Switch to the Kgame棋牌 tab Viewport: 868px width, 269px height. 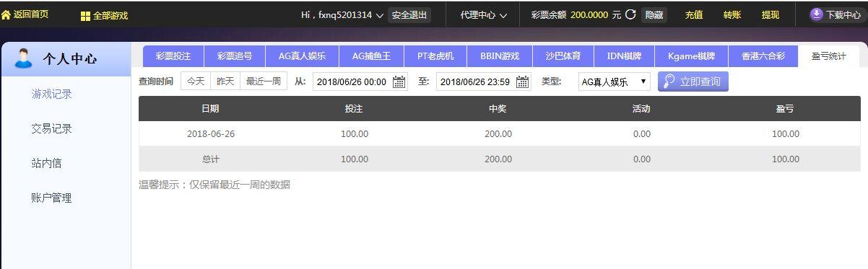pos(691,56)
